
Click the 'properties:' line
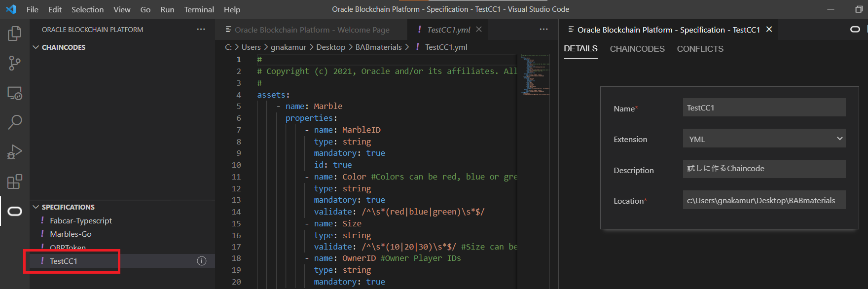point(311,118)
